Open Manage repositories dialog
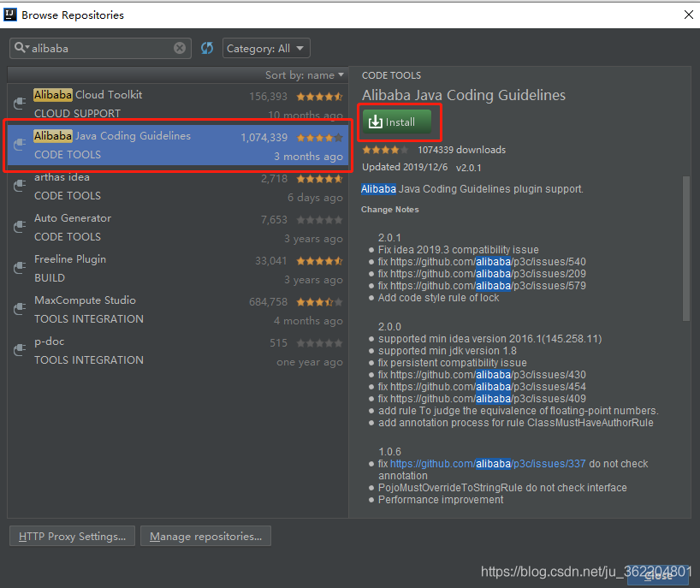The image size is (700, 588). pyautogui.click(x=205, y=536)
